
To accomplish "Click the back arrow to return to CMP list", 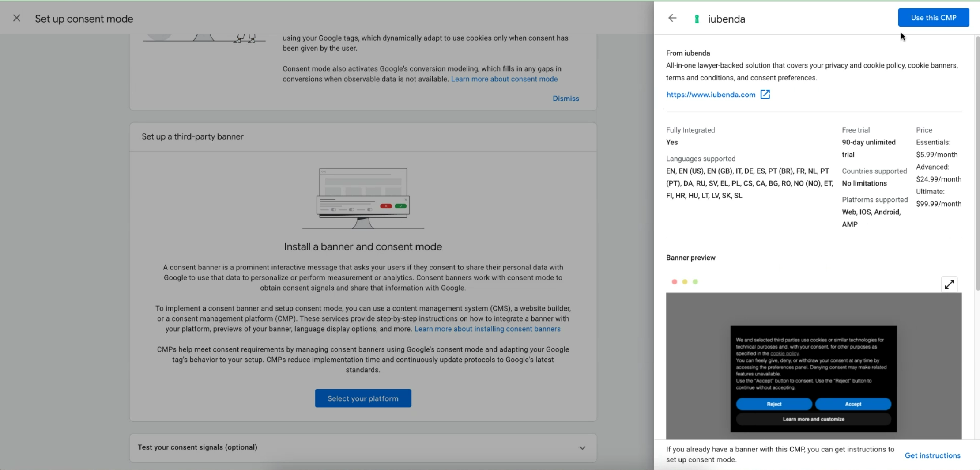I will pos(672,18).
